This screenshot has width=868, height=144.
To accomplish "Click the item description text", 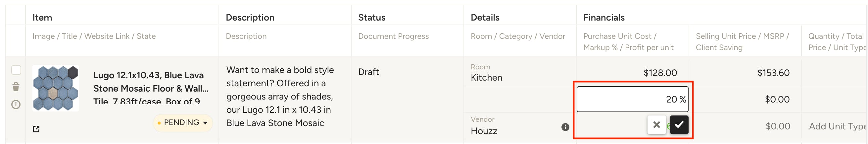I will click(x=280, y=97).
